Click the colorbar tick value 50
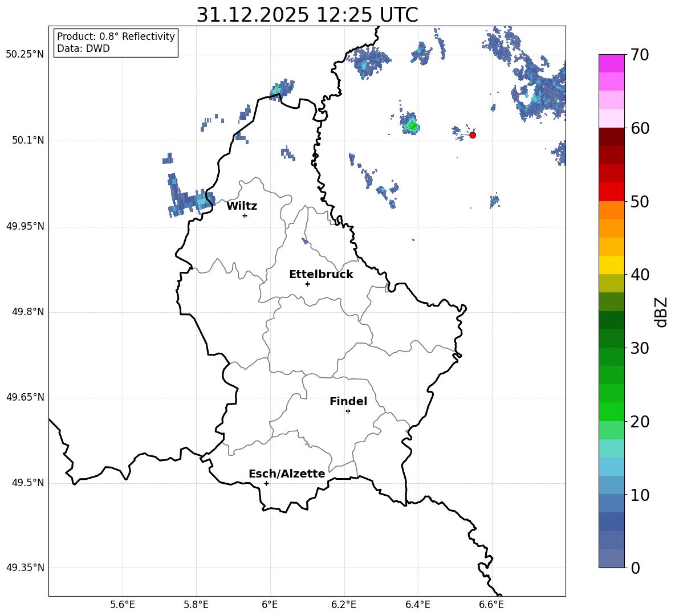Image resolution: width=675 pixels, height=616 pixels. [640, 201]
